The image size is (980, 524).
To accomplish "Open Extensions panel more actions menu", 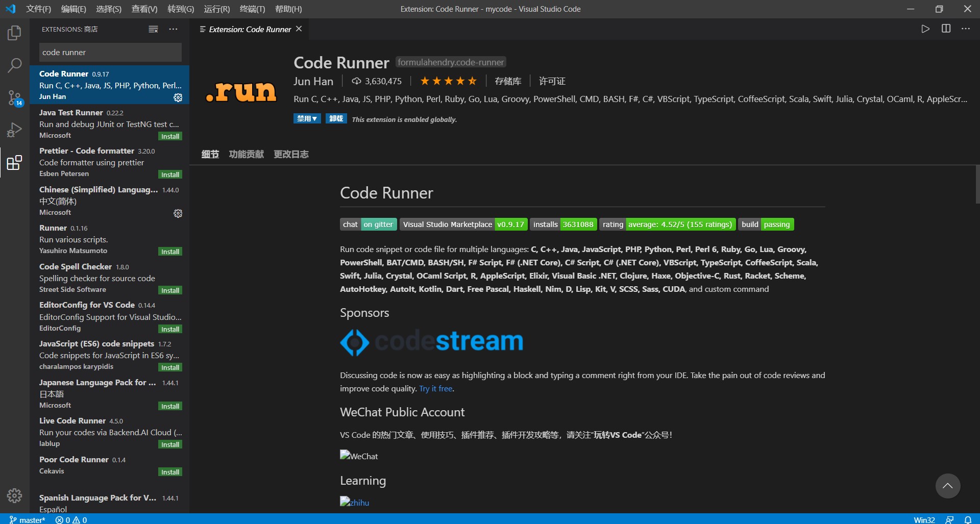I will pos(174,29).
